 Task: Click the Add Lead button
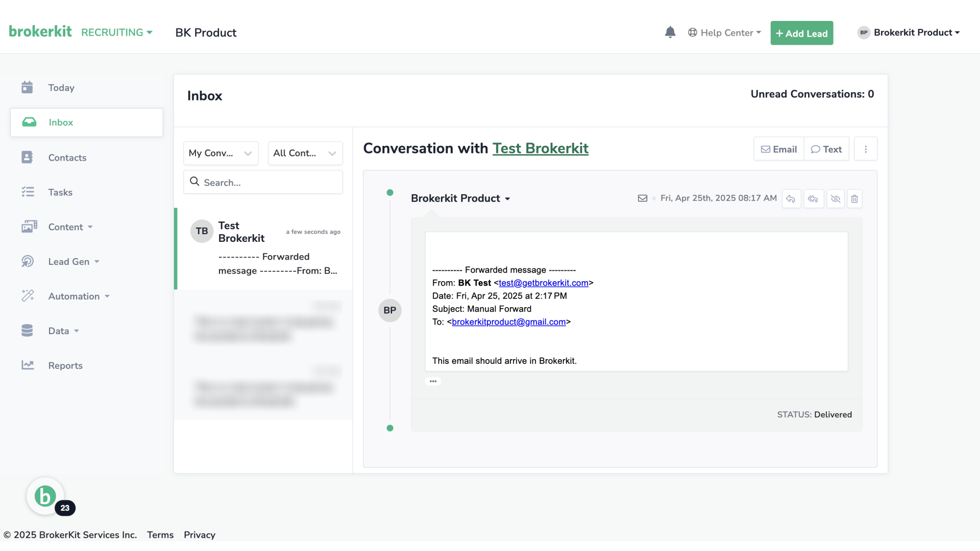(x=801, y=33)
